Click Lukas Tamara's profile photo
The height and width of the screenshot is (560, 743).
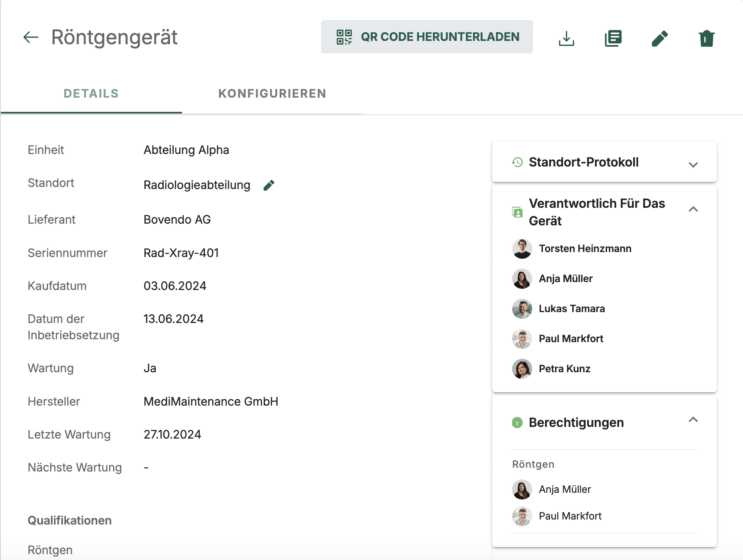(522, 309)
